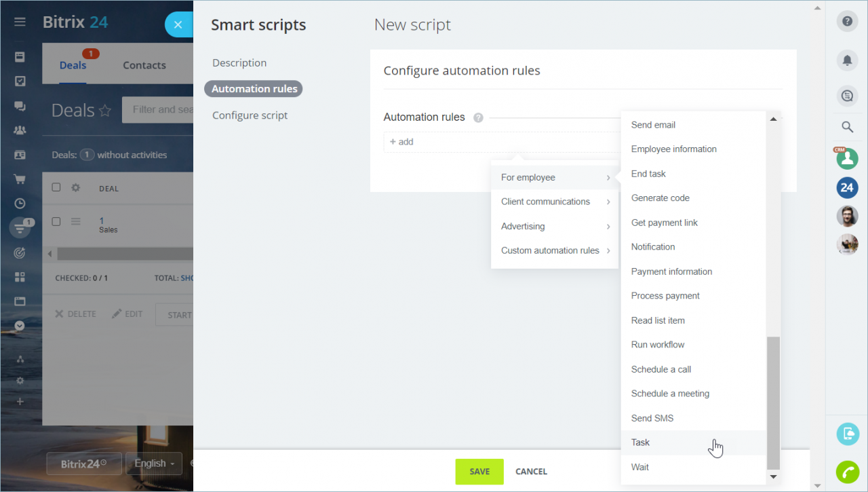Click the search magnifier icon in right panel
The image size is (868, 492).
847,126
